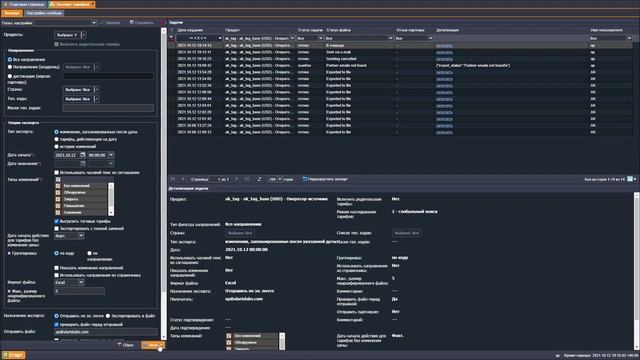Toggle 'show direction changes' checkbox

56,268
